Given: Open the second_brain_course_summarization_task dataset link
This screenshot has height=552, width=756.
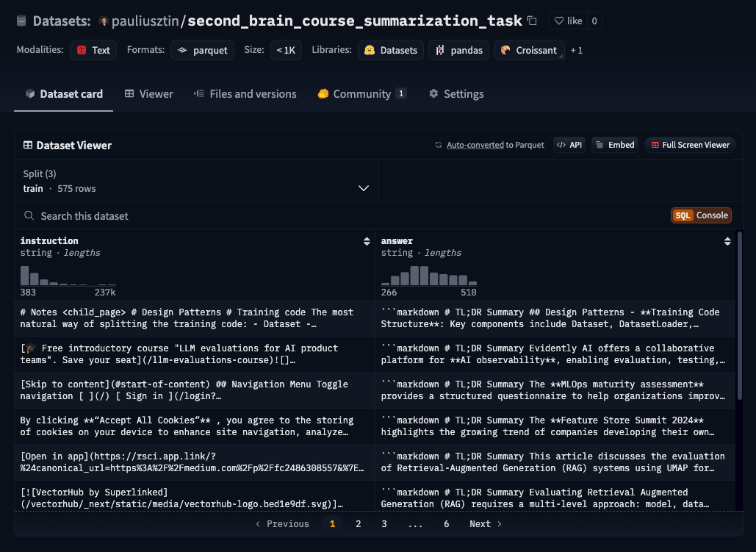Looking at the screenshot, I should (354, 21).
